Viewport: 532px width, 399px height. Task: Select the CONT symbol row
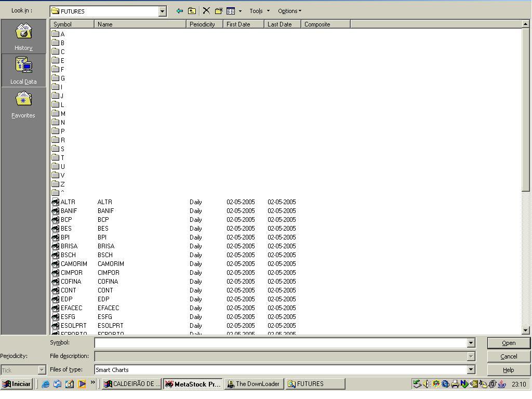coord(68,290)
